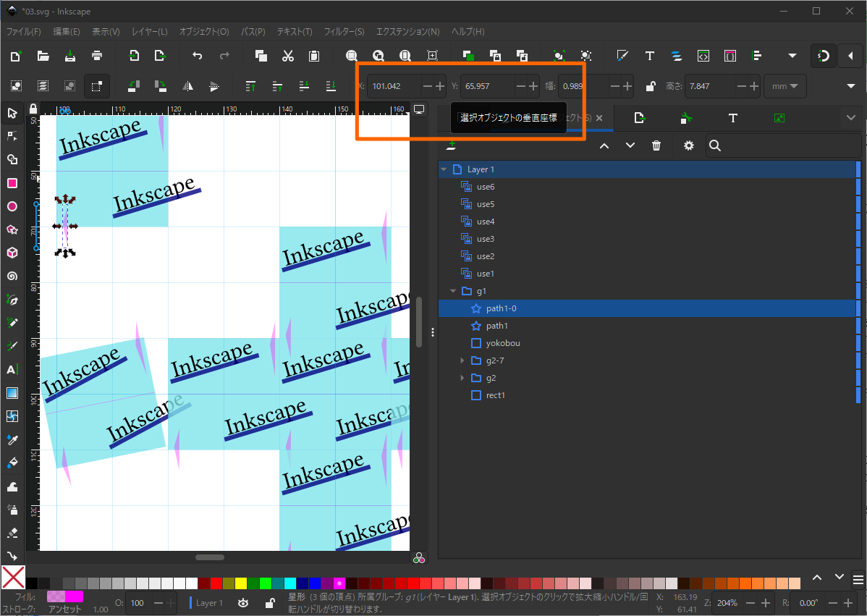Flip selection vertically
Viewport: 867px width, 616px height.
[x=214, y=86]
